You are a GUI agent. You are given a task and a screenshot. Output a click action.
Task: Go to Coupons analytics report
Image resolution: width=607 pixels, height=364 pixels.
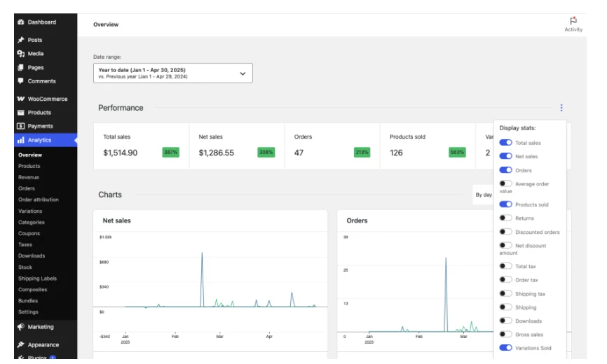click(29, 233)
